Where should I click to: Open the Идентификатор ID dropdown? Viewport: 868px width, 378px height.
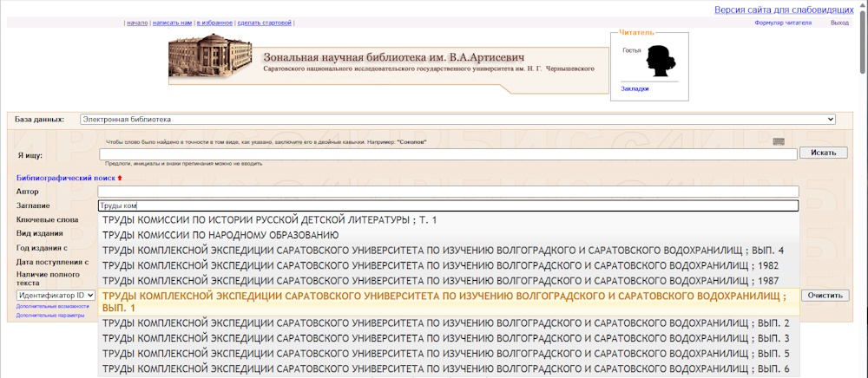pyautogui.click(x=56, y=296)
